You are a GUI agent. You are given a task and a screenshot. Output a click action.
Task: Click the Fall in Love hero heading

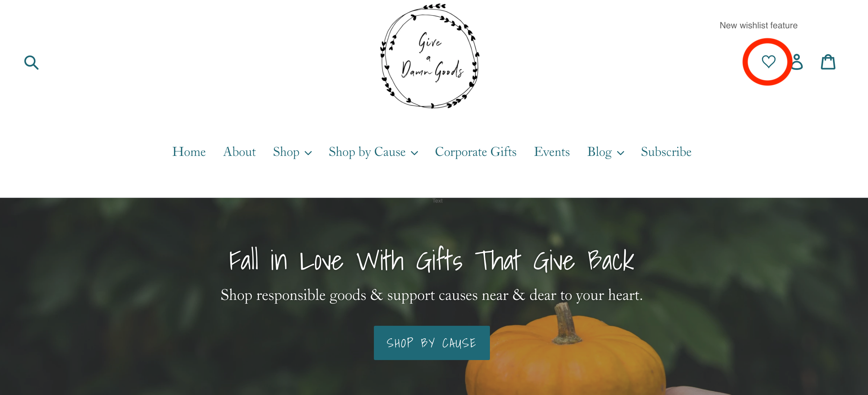pyautogui.click(x=432, y=259)
